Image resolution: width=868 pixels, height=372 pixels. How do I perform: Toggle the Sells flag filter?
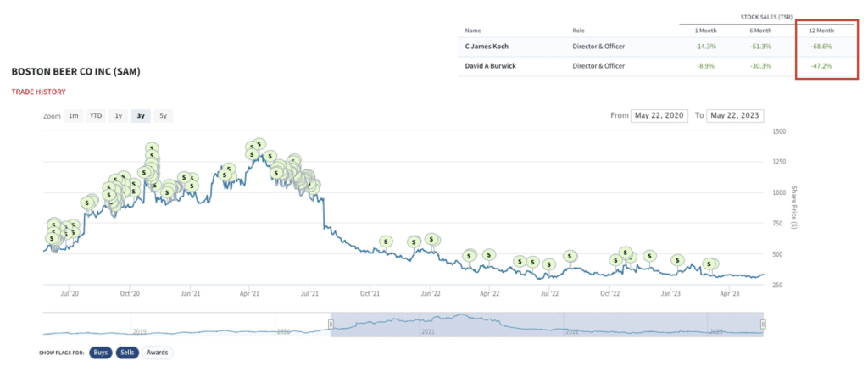click(127, 353)
